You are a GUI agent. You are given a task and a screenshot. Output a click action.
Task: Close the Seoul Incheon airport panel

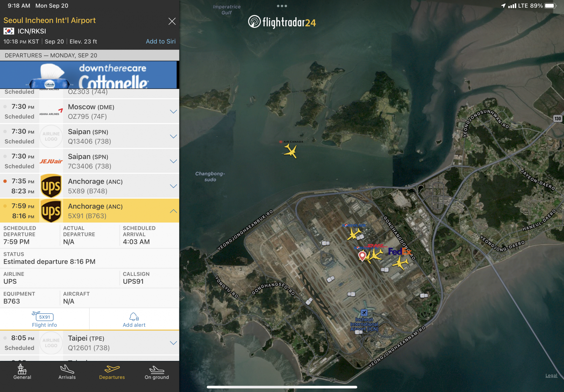(x=172, y=21)
